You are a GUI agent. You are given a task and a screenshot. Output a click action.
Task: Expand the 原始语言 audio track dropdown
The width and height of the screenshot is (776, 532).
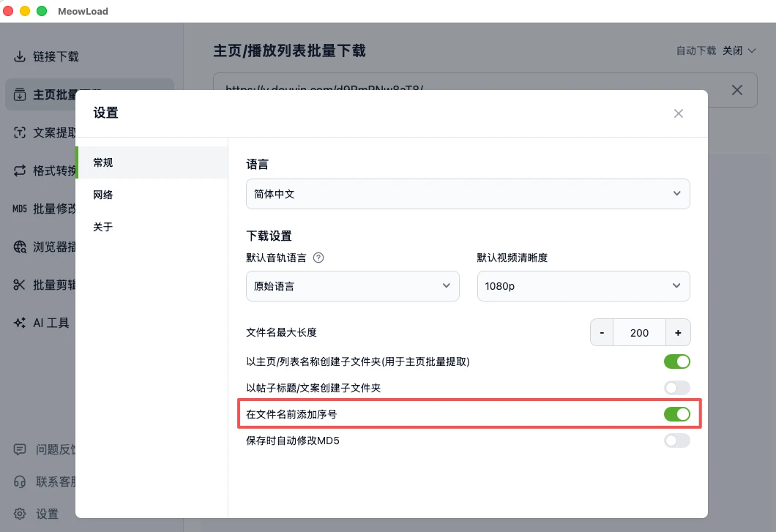(x=352, y=286)
